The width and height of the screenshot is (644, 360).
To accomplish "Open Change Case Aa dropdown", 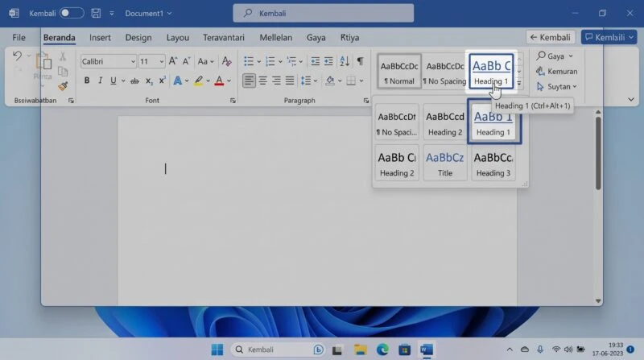I will coord(206,61).
